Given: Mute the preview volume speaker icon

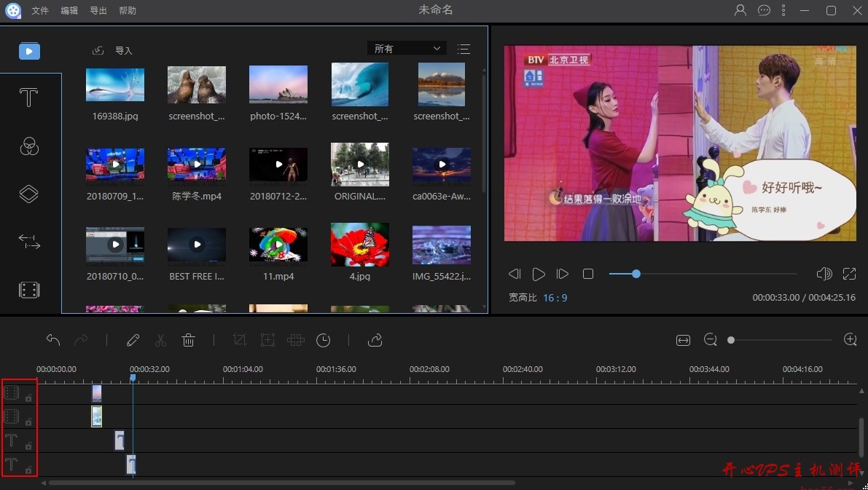Looking at the screenshot, I should [x=824, y=274].
